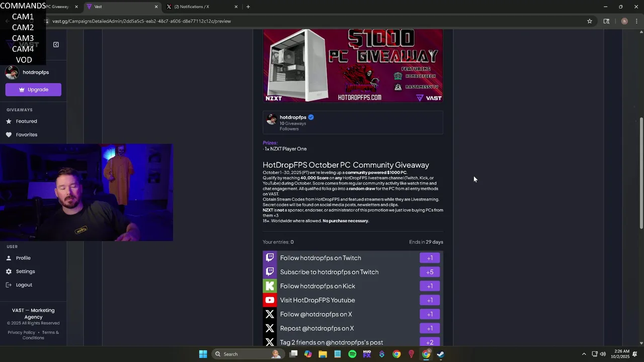The image size is (644, 362).
Task: Select the Visit HotDropFPS Youtube entry
Action: [x=353, y=300]
